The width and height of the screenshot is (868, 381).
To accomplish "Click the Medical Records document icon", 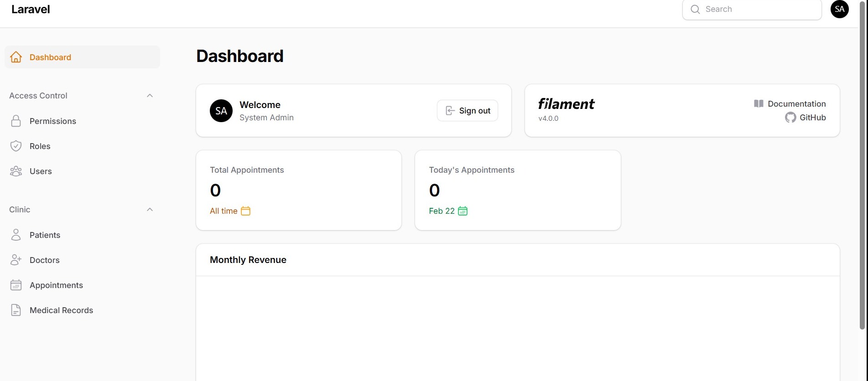I will (16, 310).
